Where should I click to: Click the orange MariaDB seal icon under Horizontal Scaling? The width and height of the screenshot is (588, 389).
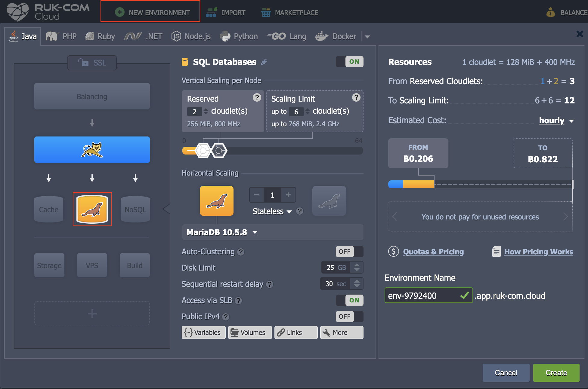tap(217, 201)
